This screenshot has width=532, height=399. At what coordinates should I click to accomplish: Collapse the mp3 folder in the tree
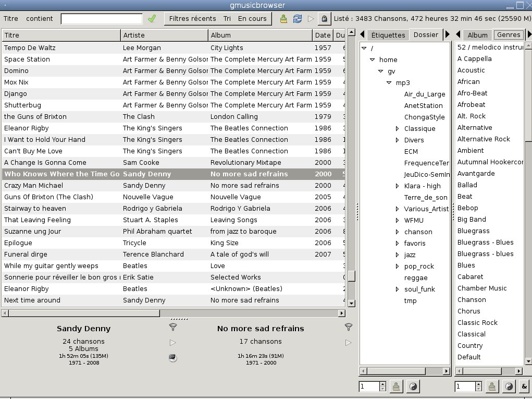pyautogui.click(x=389, y=83)
